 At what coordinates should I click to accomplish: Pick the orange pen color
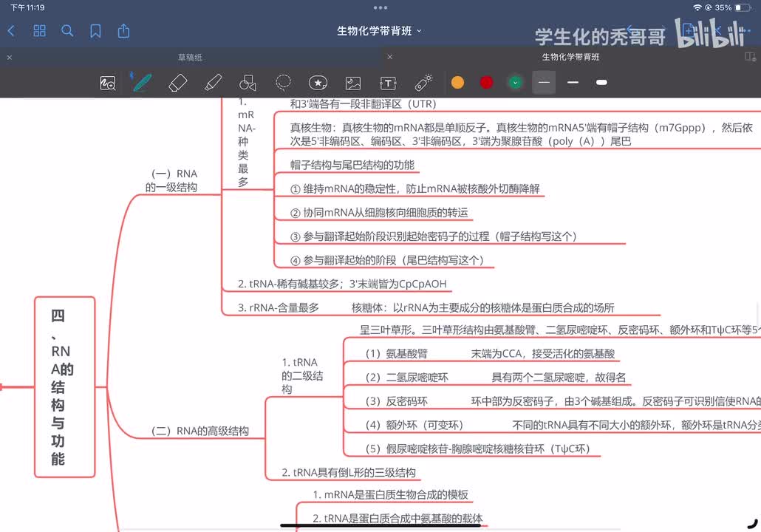pyautogui.click(x=457, y=83)
